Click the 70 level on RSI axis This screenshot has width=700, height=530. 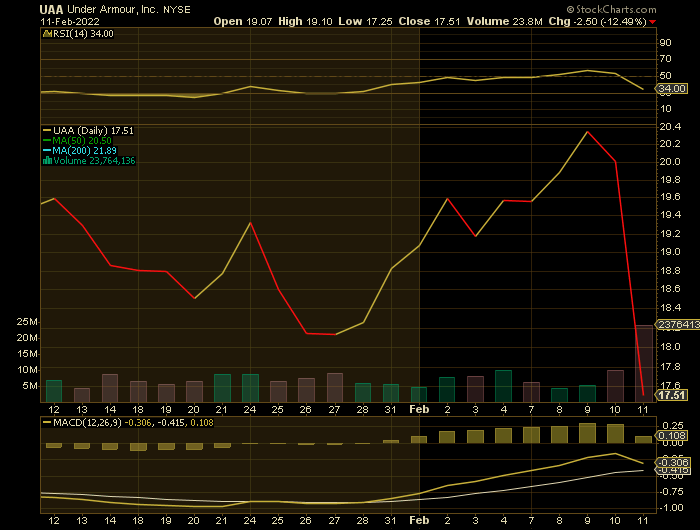coord(665,59)
